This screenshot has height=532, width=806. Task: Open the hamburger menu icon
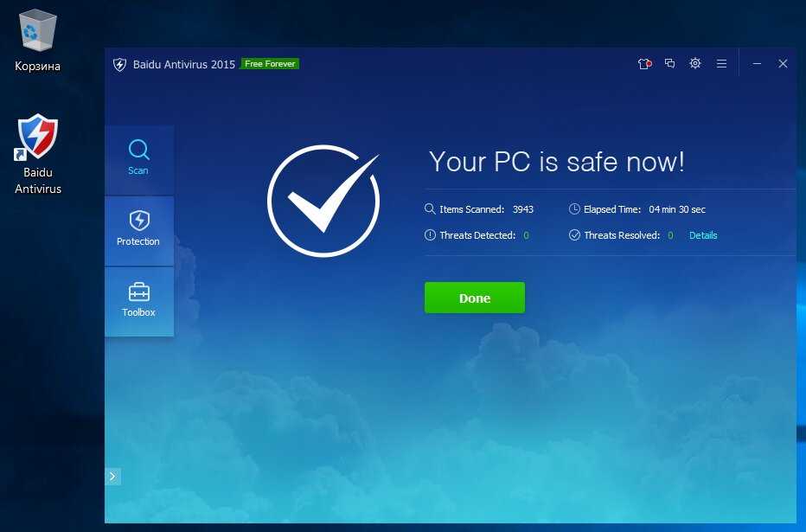click(x=722, y=64)
